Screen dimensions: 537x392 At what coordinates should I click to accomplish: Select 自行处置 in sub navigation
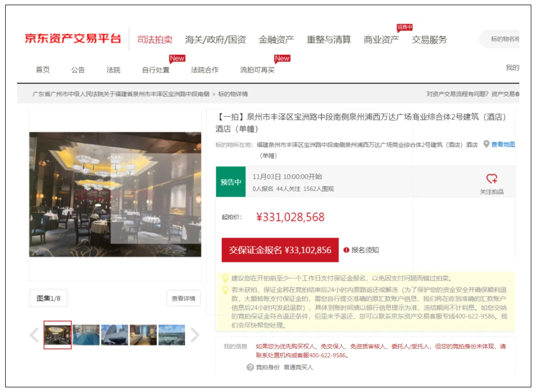coord(156,70)
